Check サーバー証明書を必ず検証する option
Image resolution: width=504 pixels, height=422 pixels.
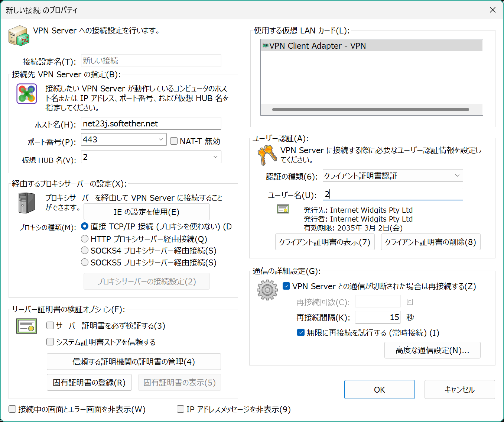pos(50,326)
